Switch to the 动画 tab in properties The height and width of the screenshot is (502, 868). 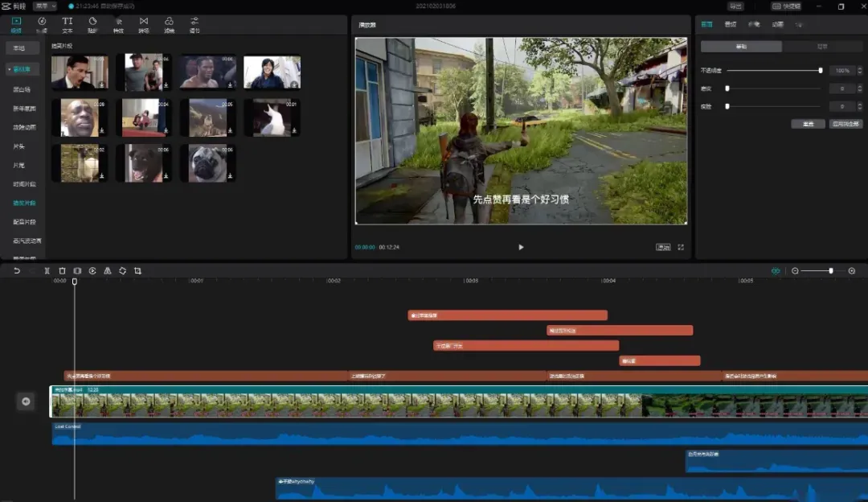point(777,25)
